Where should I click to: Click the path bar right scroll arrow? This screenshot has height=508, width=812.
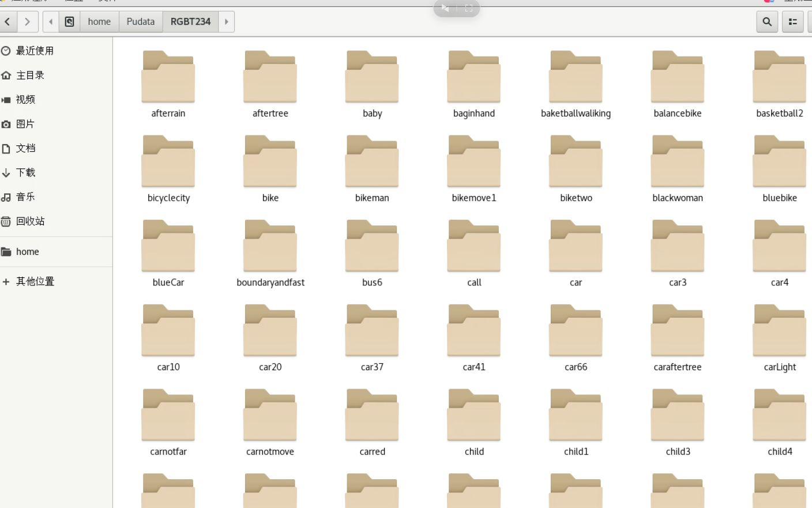[x=227, y=22]
